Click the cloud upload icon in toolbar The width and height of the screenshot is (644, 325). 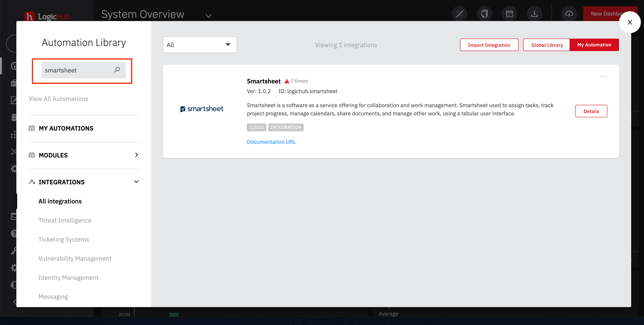(x=569, y=13)
